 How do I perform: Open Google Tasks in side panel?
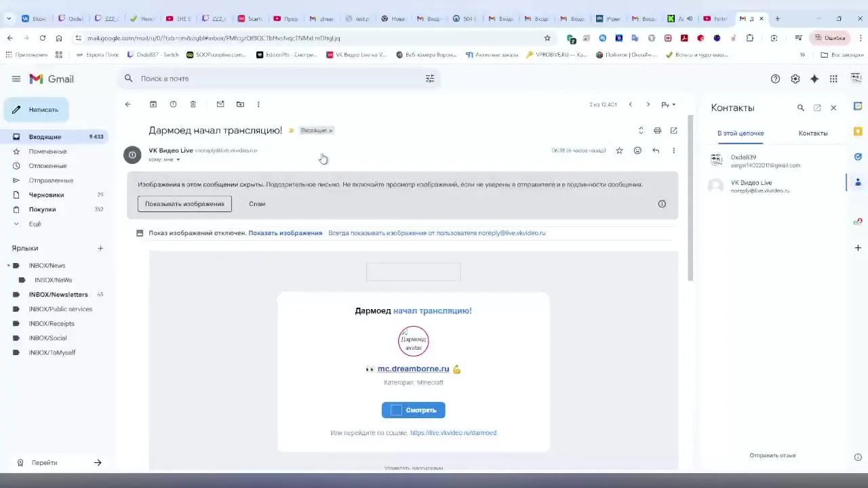(x=858, y=157)
